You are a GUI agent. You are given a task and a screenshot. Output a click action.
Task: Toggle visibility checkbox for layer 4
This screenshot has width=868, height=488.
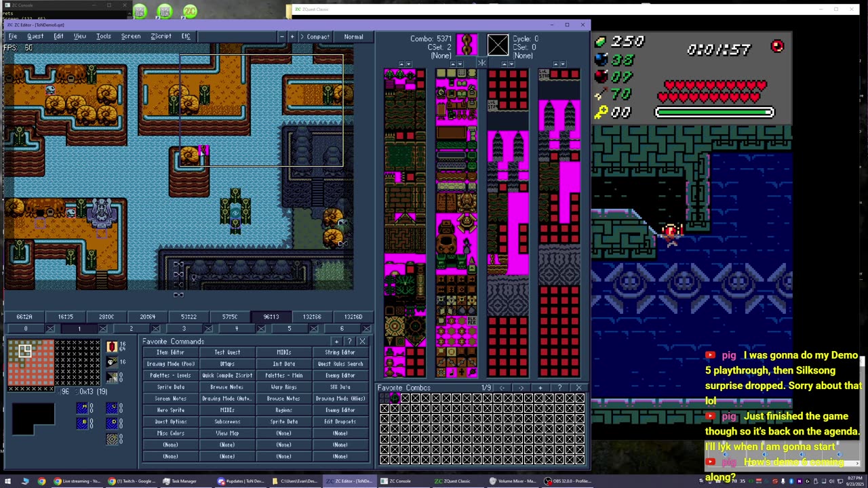tap(261, 329)
